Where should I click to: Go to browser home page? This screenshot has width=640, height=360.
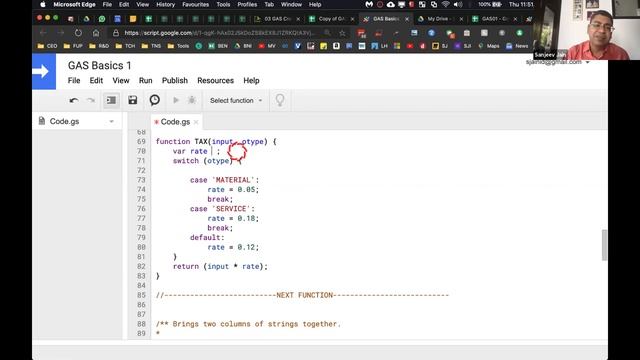click(x=96, y=33)
